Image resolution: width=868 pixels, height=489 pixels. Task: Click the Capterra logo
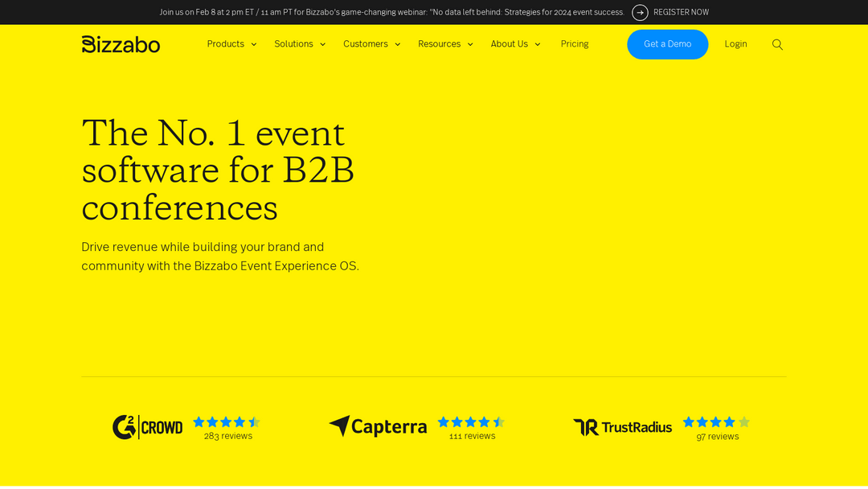pos(378,426)
